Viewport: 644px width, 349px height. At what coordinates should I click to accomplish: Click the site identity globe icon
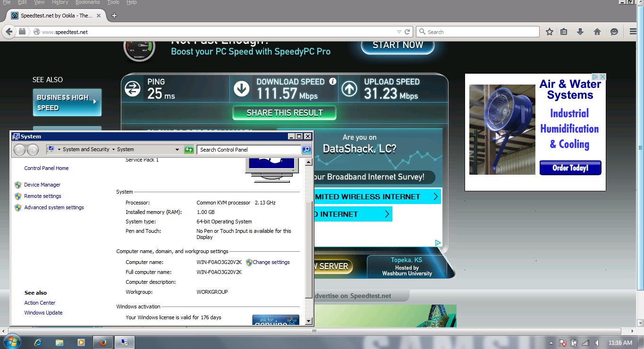(36, 32)
